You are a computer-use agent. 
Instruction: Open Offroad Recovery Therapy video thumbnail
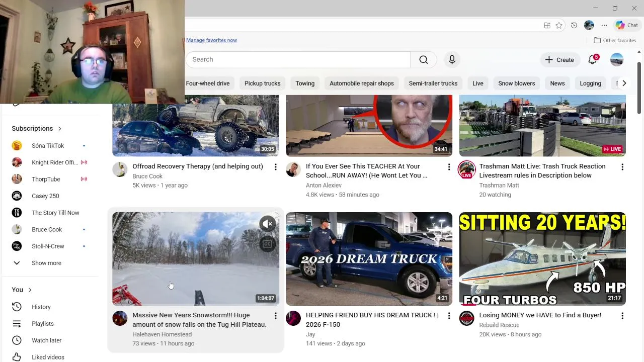195,126
